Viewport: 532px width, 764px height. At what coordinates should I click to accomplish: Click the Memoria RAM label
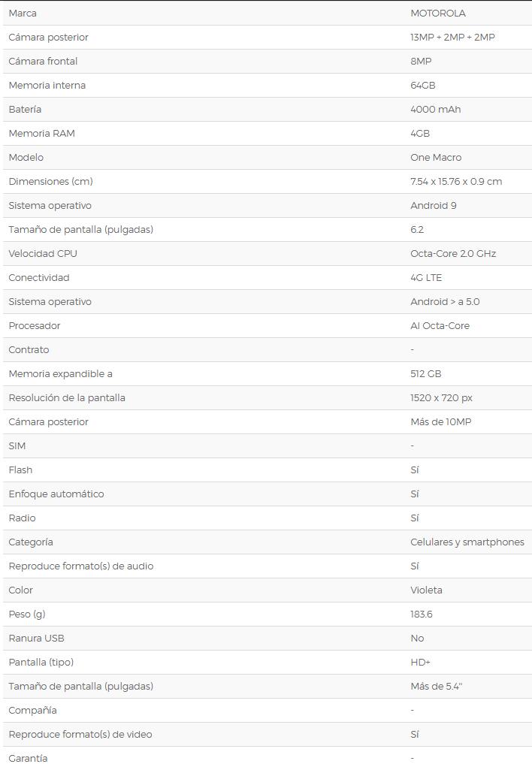[x=41, y=133]
